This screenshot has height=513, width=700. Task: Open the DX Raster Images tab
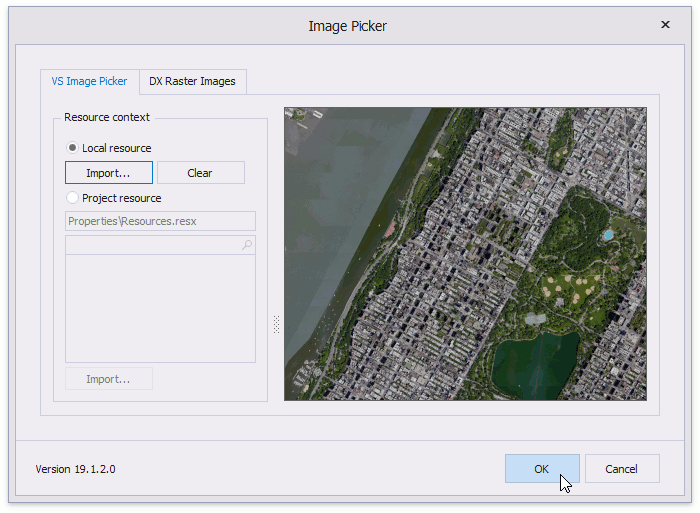192,81
